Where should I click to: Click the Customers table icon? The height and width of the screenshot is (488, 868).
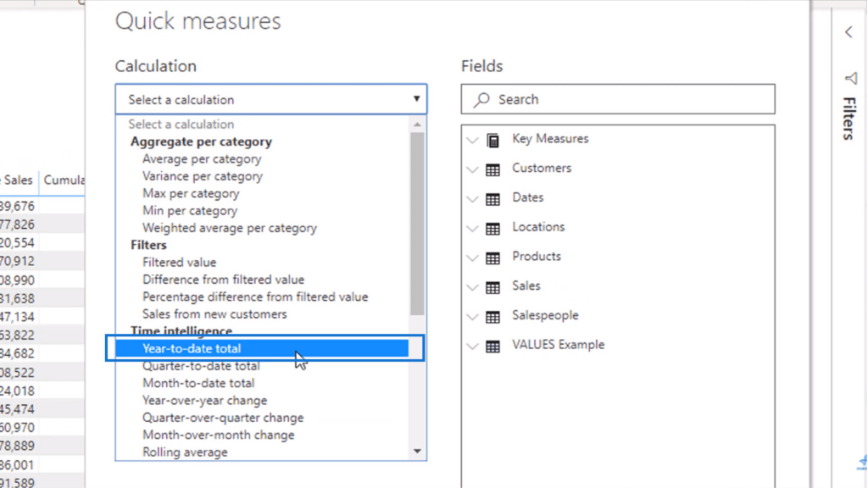click(492, 169)
